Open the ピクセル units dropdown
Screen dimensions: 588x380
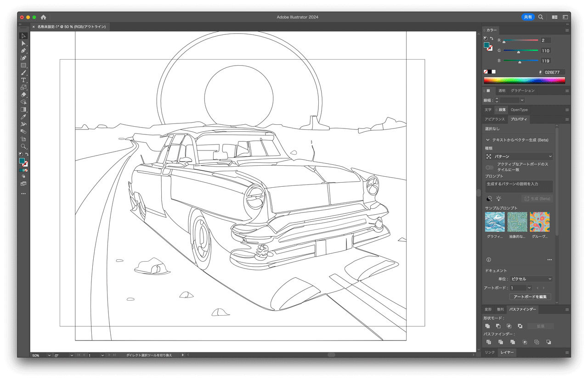point(531,279)
